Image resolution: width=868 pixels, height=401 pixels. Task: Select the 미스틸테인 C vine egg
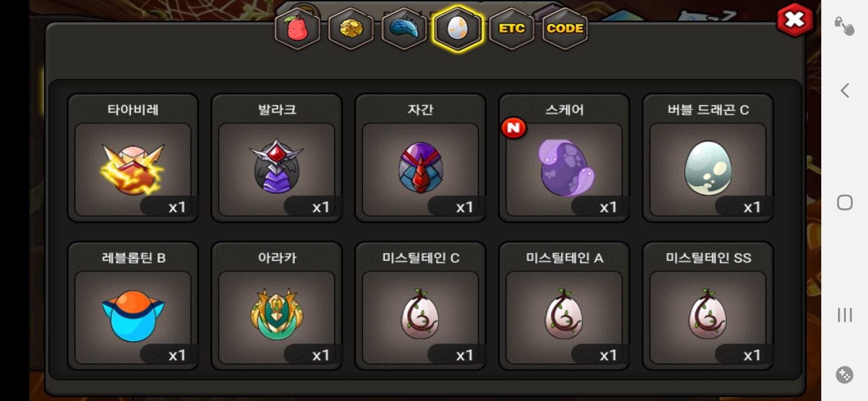coord(420,306)
